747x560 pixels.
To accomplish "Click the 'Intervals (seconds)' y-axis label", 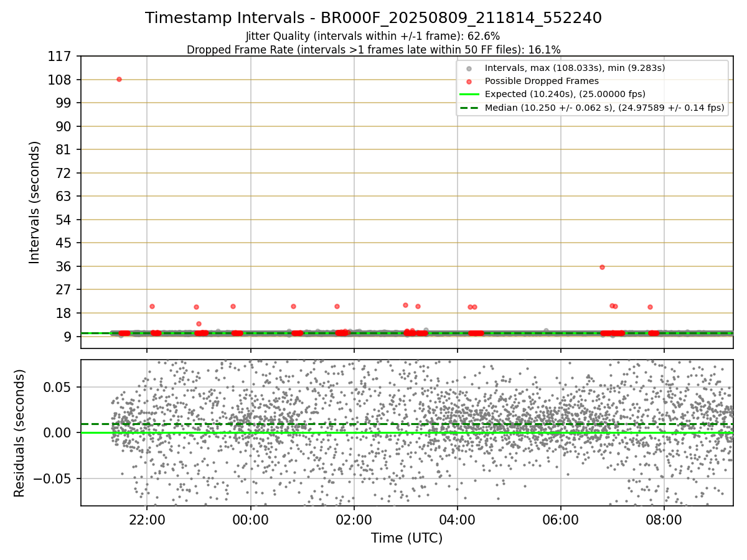I will pyautogui.click(x=35, y=202).
